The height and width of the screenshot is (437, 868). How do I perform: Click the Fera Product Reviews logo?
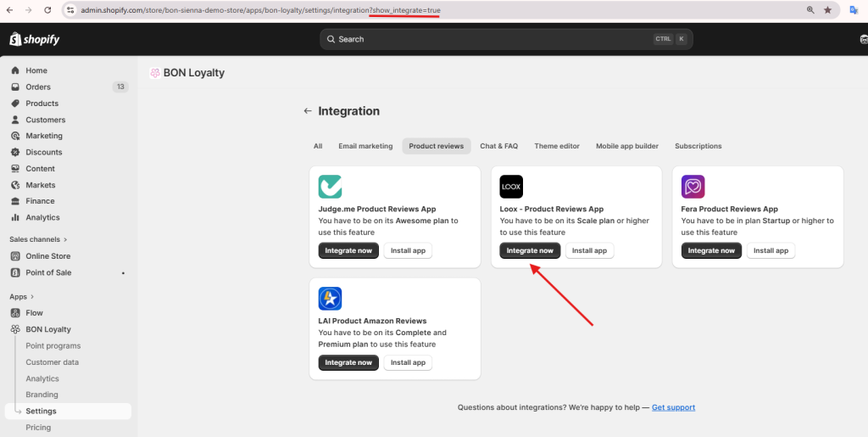tap(693, 187)
